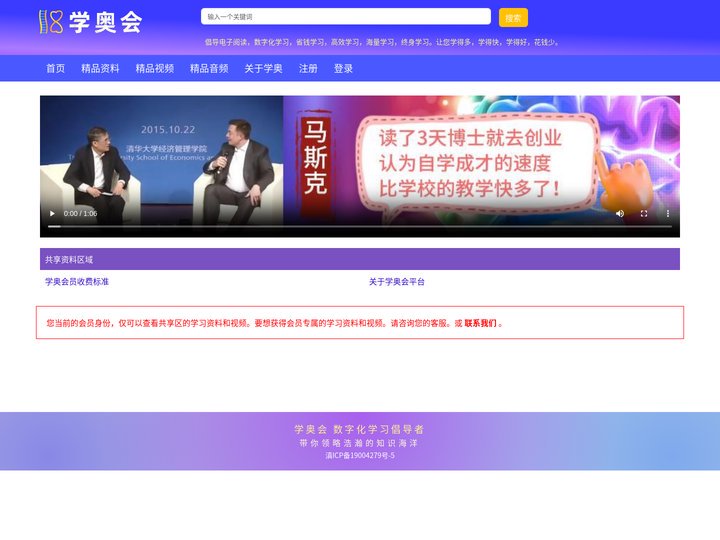Go to 首页 in the navigation bar
The height and width of the screenshot is (540, 720).
click(56, 68)
